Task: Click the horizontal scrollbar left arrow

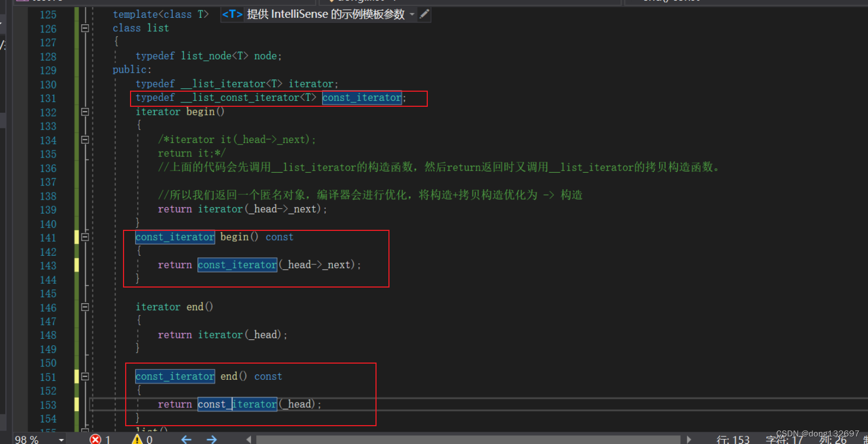Action: coord(249,439)
